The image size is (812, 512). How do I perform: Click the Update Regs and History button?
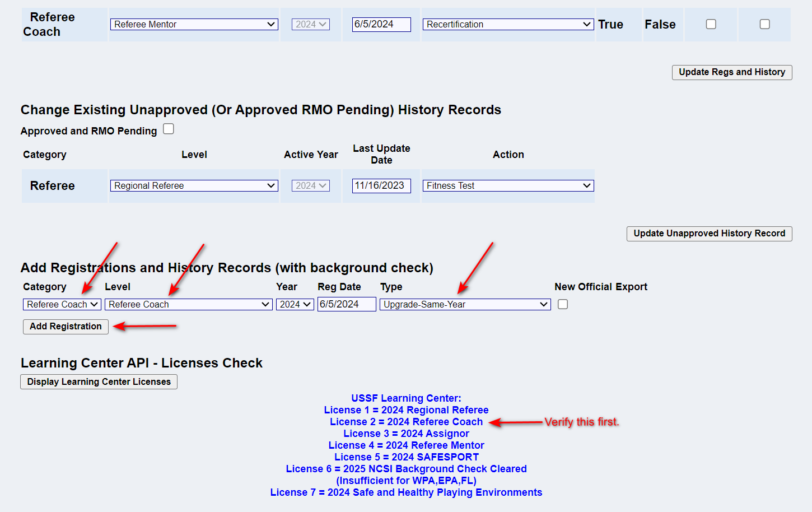click(732, 72)
